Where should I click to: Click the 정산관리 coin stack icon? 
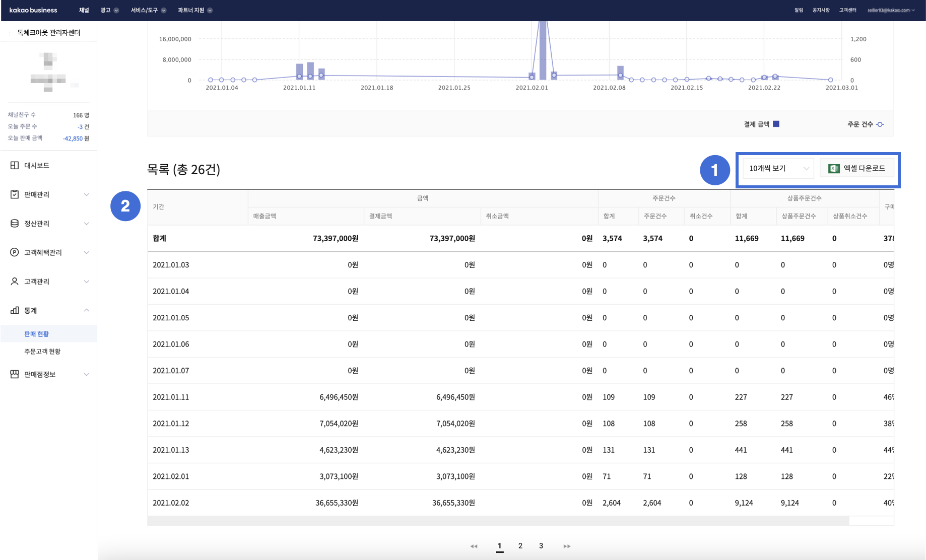coord(15,224)
